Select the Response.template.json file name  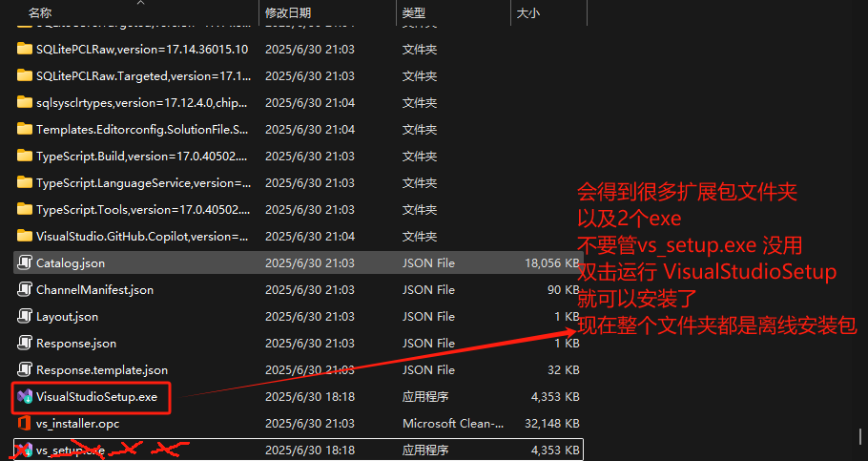pos(102,369)
